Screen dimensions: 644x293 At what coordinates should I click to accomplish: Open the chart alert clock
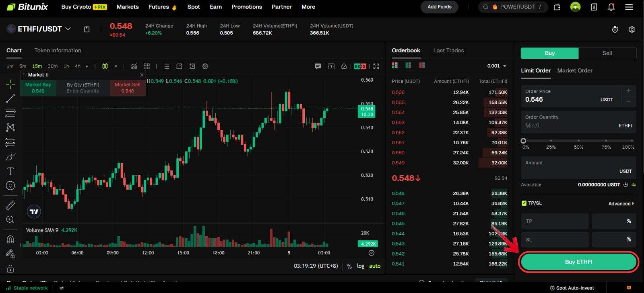pos(192,66)
